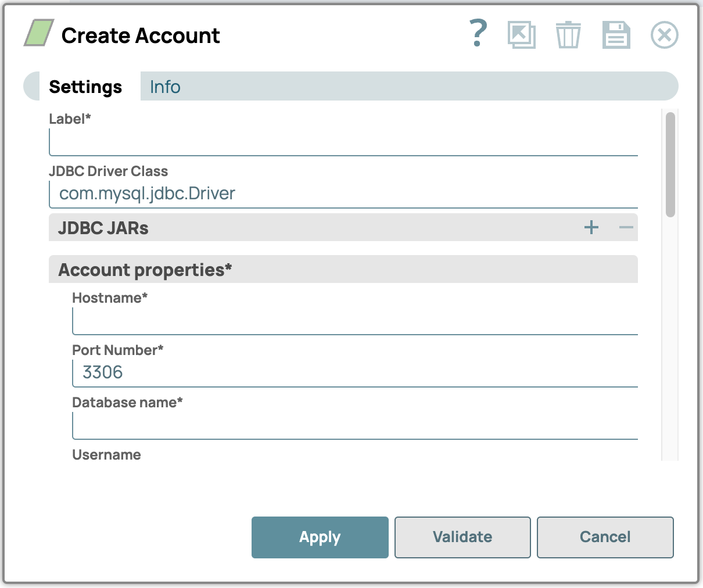Remove a JDBC JAR with the minus icon
Viewport: 703px width, 588px height.
click(x=626, y=227)
